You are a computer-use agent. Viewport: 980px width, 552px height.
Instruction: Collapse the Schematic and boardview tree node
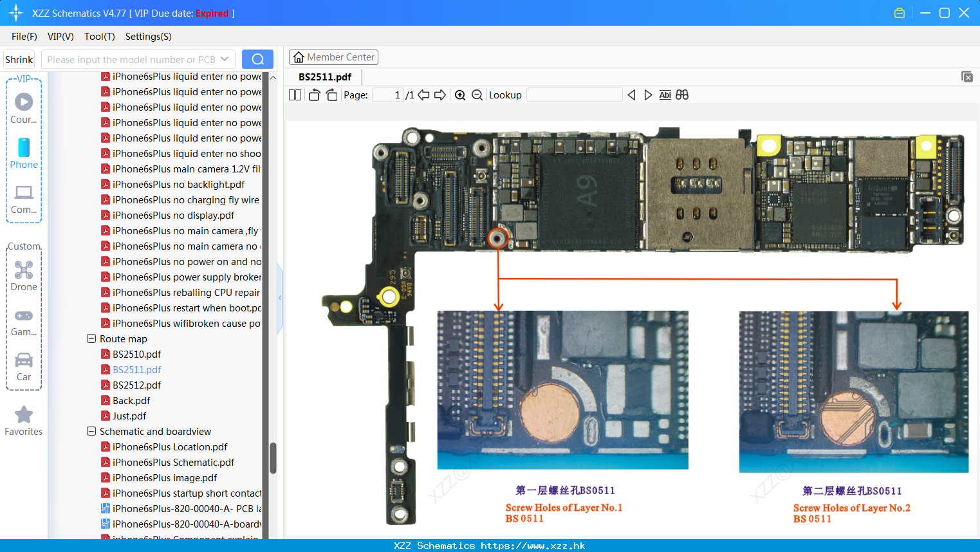coord(91,431)
